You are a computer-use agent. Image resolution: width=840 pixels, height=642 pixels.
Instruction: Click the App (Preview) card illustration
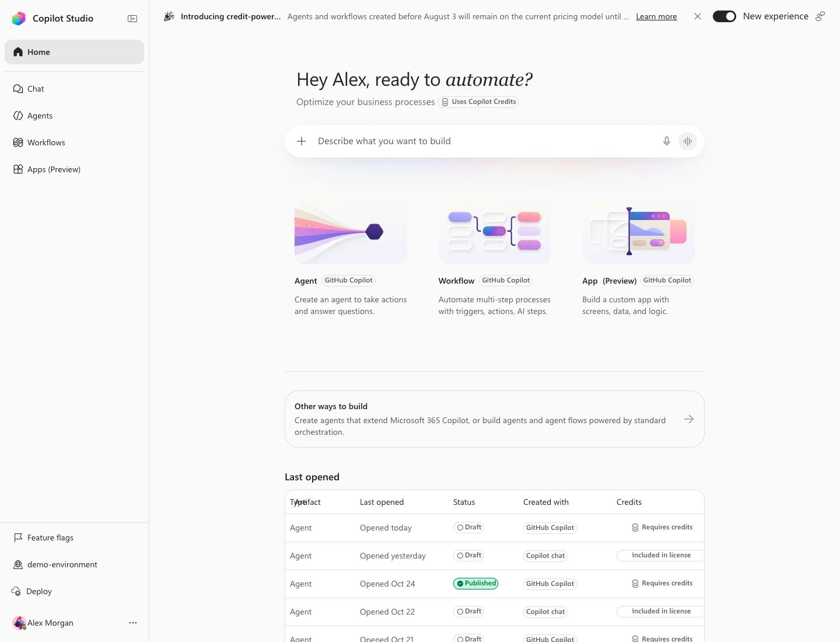point(638,232)
